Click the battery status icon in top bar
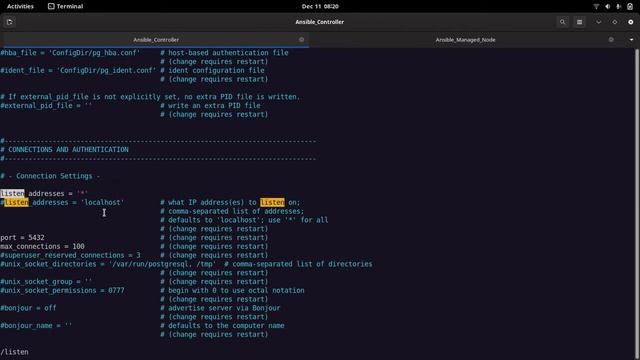This screenshot has height=360, width=640. 630,7
